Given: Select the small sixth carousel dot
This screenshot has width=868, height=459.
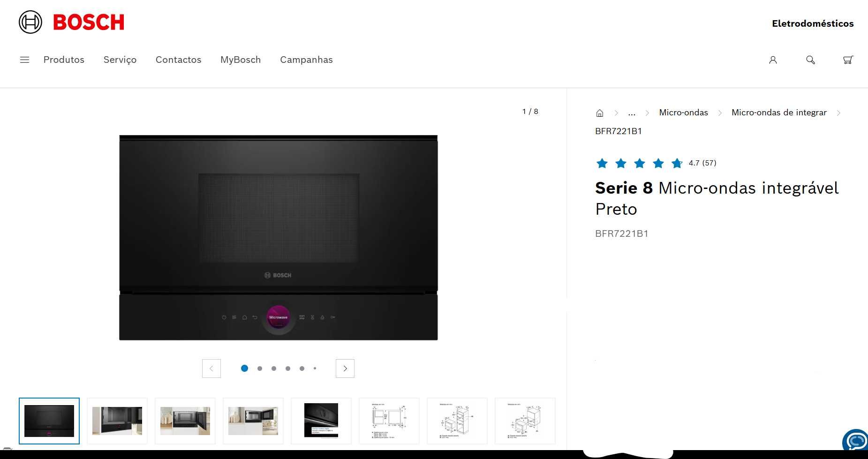Looking at the screenshot, I should [x=315, y=369].
